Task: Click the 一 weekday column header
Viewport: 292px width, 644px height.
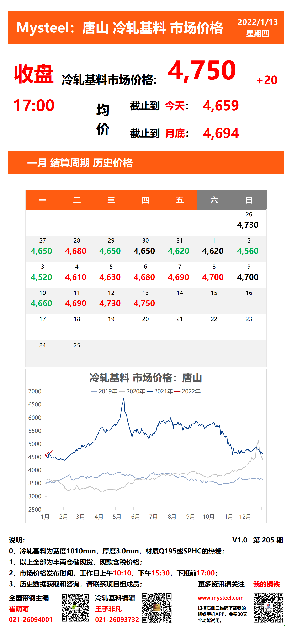Action: [x=42, y=200]
